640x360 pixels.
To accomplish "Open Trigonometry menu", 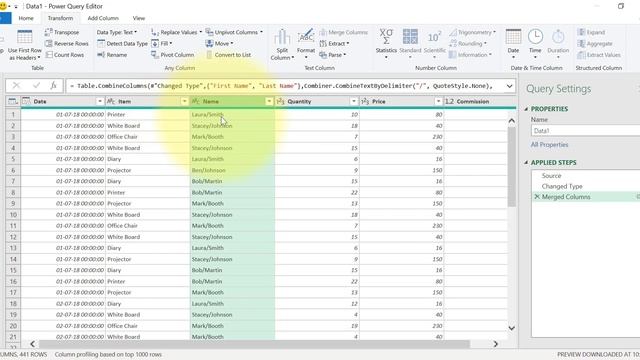I will click(x=472, y=32).
